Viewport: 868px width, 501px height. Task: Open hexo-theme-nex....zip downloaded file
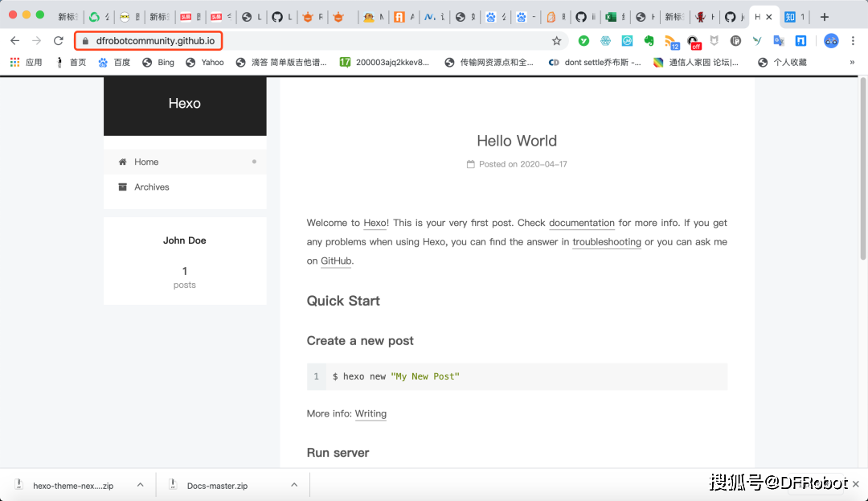(x=73, y=486)
